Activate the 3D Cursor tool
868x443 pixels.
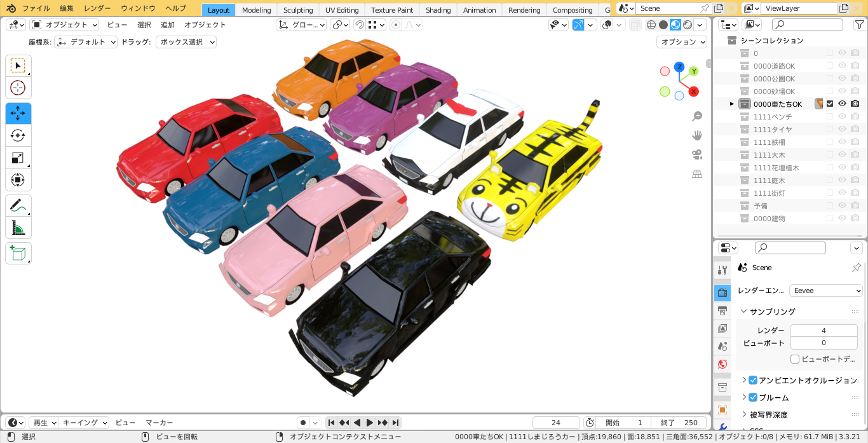18,88
